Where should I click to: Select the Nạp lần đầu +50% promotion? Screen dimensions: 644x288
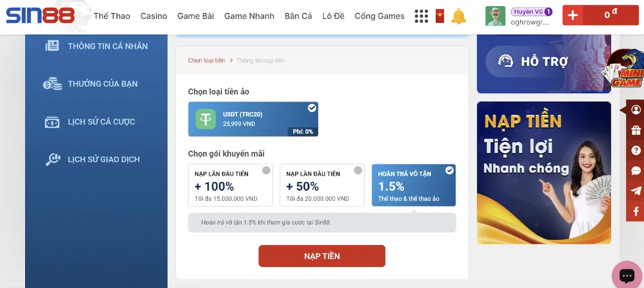pyautogui.click(x=321, y=185)
